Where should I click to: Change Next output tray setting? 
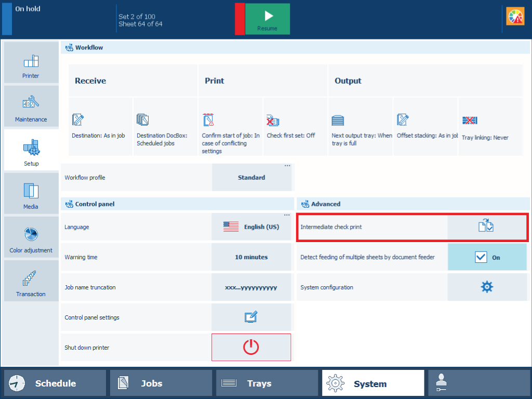pos(360,127)
